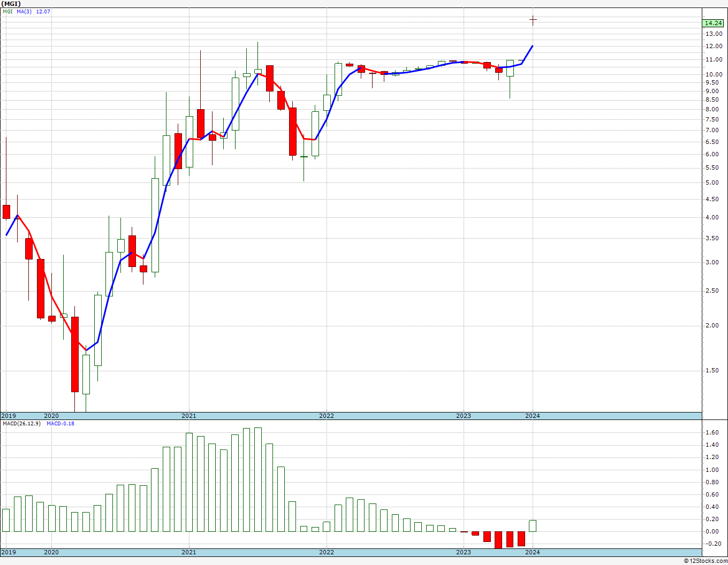Select the 11.00 price axis label
The height and width of the screenshot is (565, 728).
[714, 59]
